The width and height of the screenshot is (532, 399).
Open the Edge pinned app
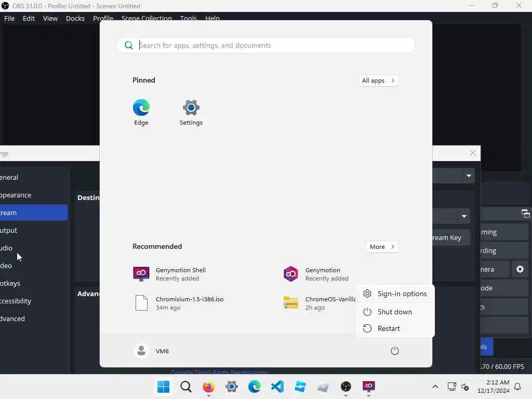point(141,113)
